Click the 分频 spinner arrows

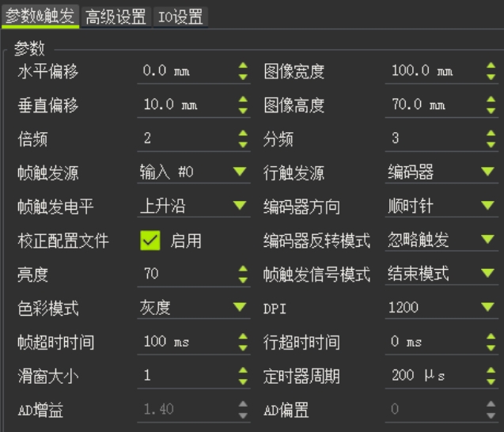tap(491, 139)
